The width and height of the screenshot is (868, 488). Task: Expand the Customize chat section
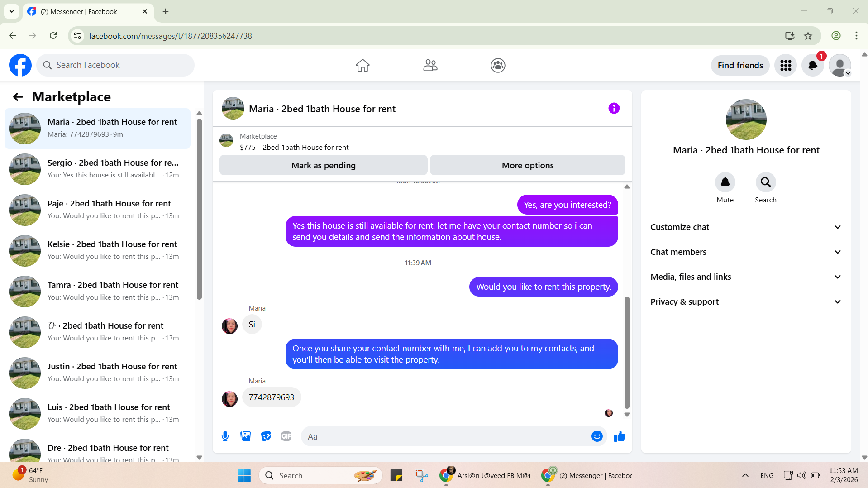click(746, 227)
